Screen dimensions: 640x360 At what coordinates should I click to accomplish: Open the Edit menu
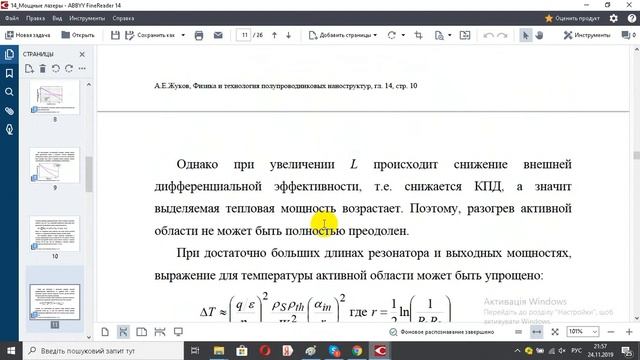point(36,18)
